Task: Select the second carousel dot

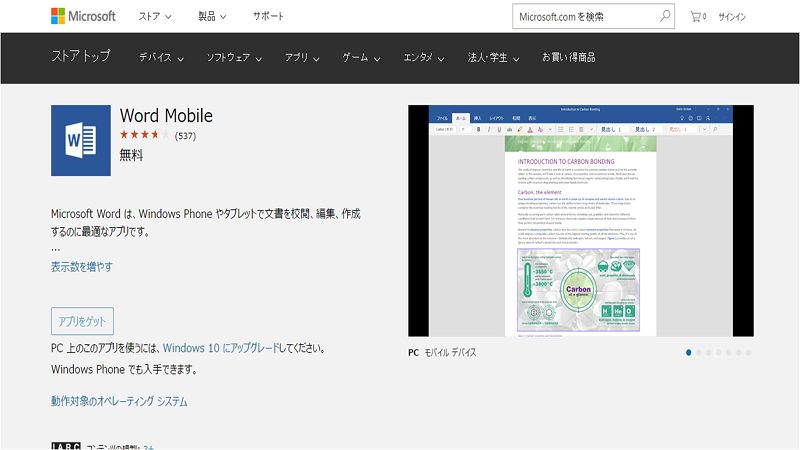Action: (698, 353)
